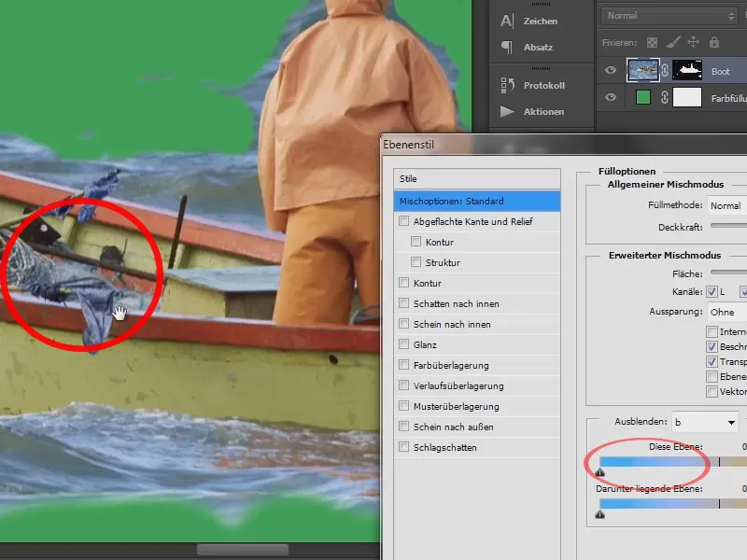Enable Schatten nach innen checkbox
This screenshot has height=560, width=747.
pos(404,302)
